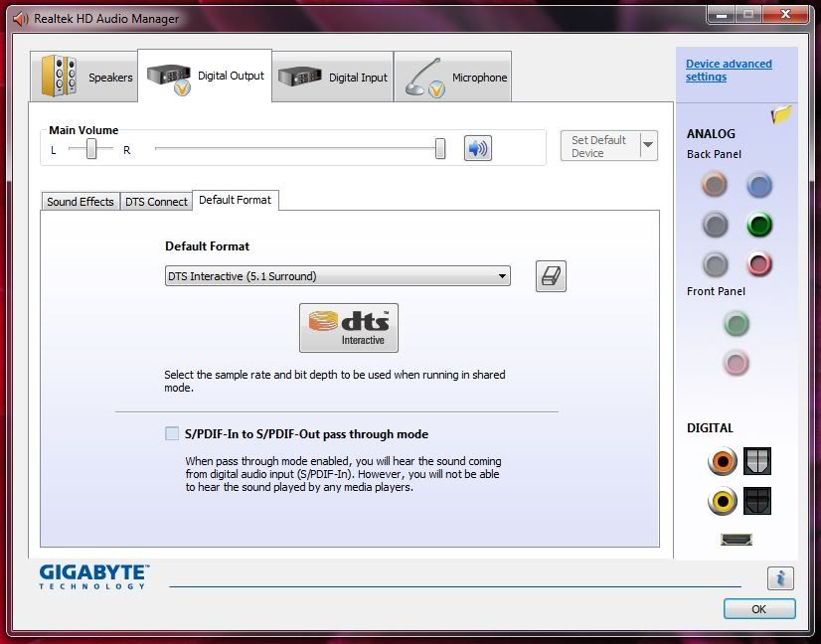
Task: Open Device advanced settings link
Action: click(x=728, y=71)
